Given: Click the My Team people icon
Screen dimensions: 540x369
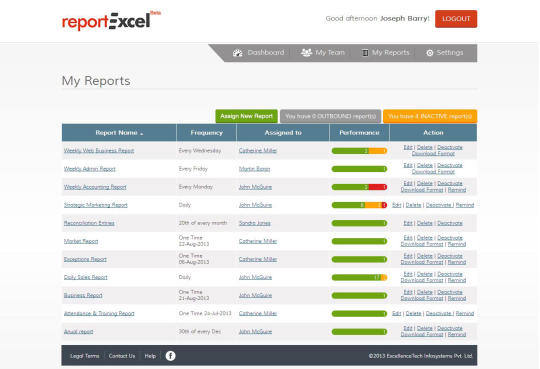Looking at the screenshot, I should 306,53.
